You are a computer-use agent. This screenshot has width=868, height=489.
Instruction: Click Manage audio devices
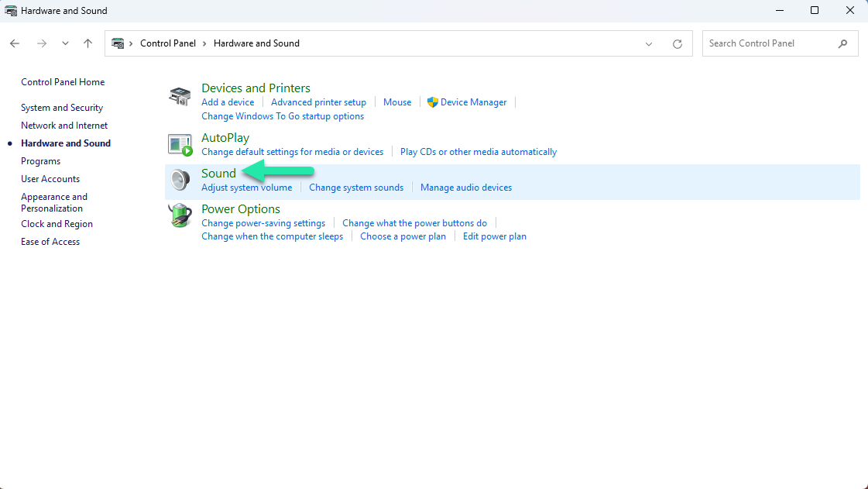[466, 187]
